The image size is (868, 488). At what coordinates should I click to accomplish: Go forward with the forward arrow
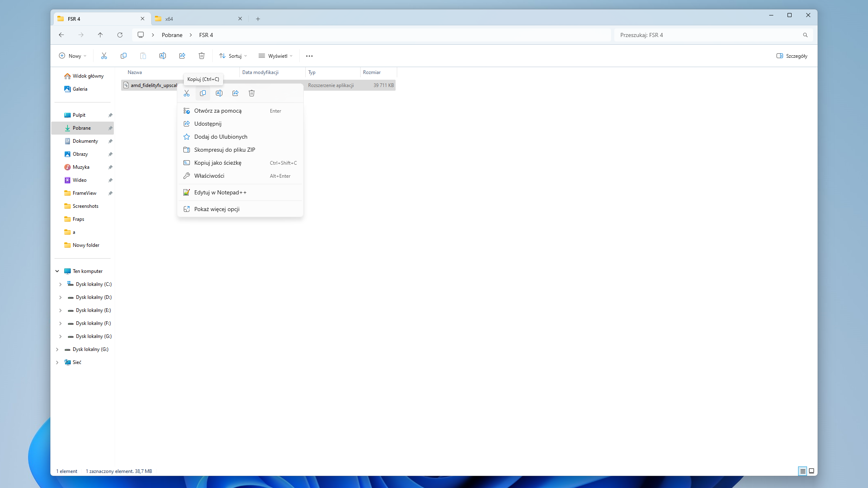point(81,35)
